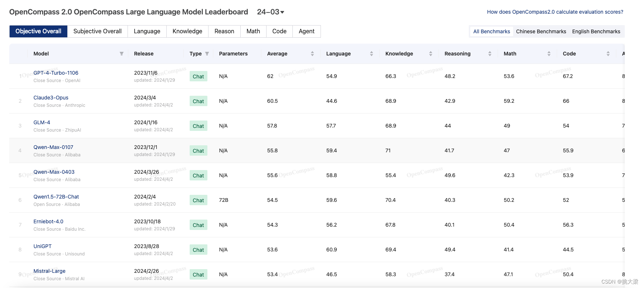
Task: Open the Model column filter icon
Action: click(x=121, y=54)
